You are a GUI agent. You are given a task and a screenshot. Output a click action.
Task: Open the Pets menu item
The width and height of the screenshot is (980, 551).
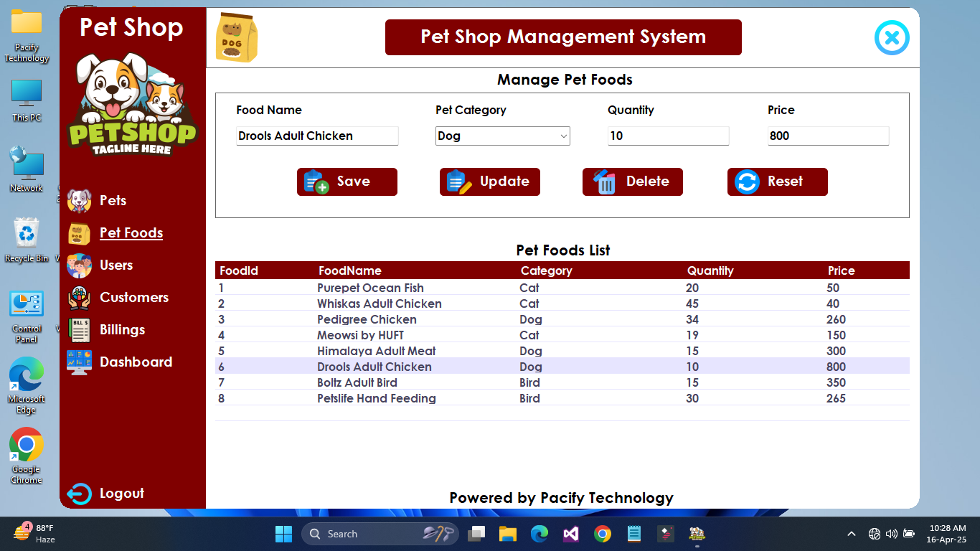(x=113, y=201)
